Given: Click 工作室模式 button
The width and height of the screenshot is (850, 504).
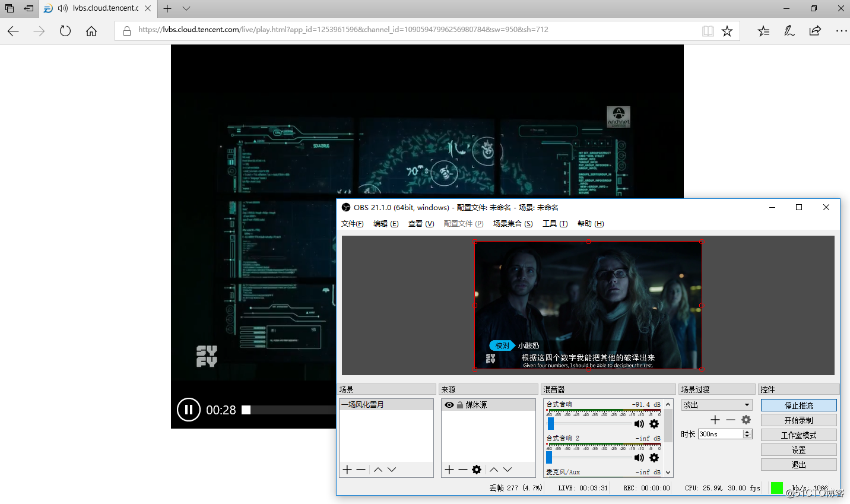Looking at the screenshot, I should pos(798,435).
